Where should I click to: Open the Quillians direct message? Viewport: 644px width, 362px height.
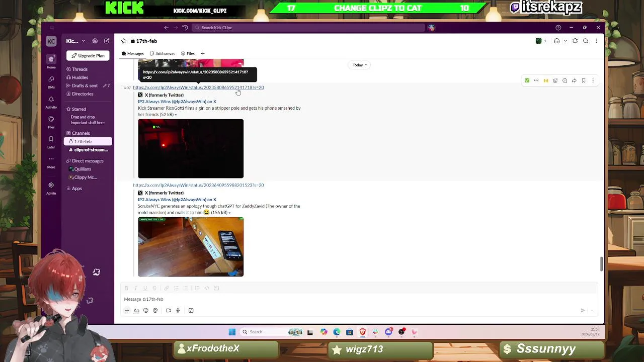pos(80,169)
